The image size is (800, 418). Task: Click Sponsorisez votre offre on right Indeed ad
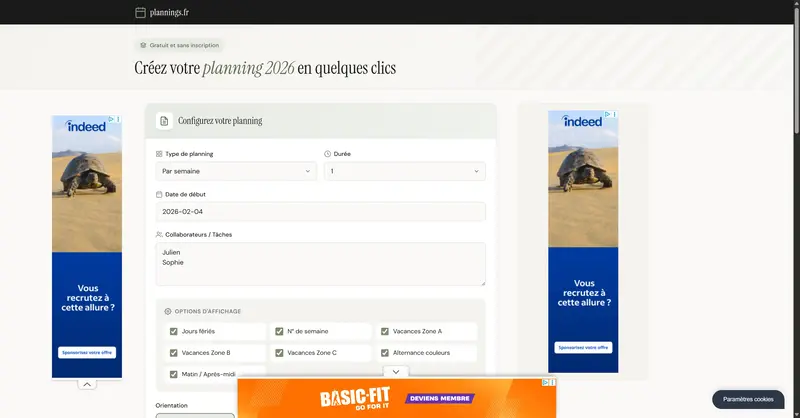click(583, 348)
